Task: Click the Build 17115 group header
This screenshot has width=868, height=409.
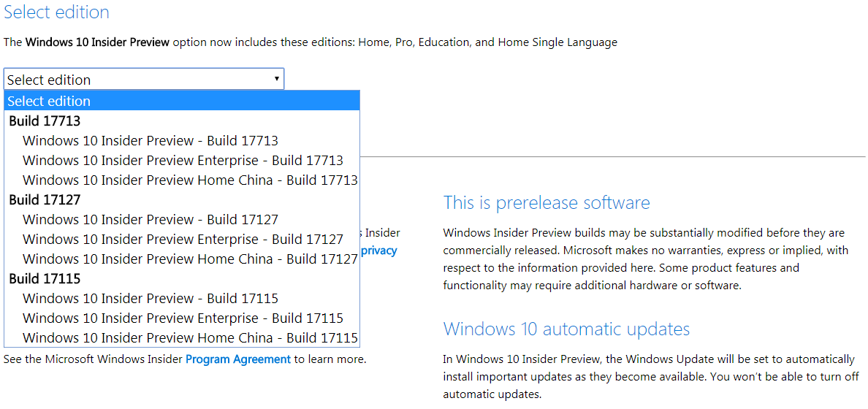Action: 45,279
